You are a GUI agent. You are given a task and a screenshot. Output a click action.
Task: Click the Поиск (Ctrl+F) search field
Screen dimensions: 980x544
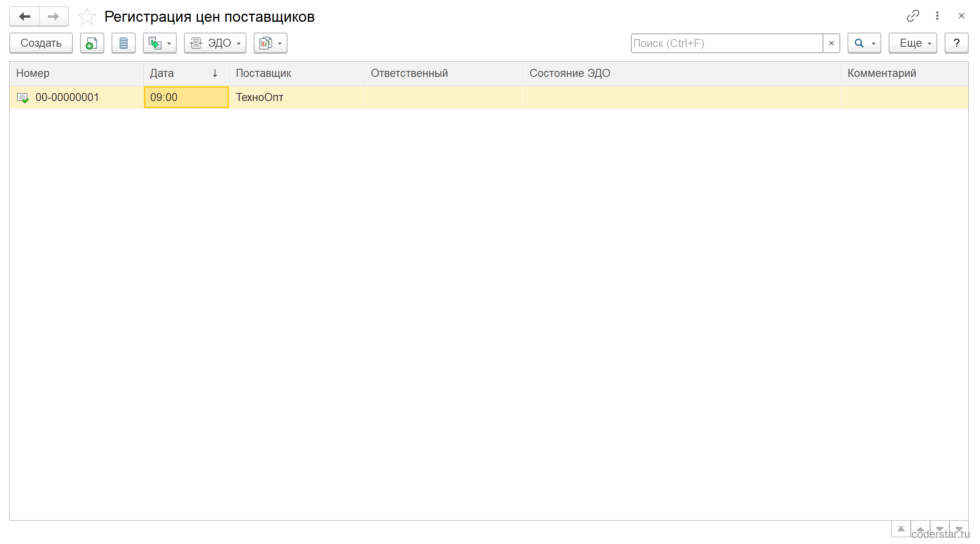pos(727,43)
